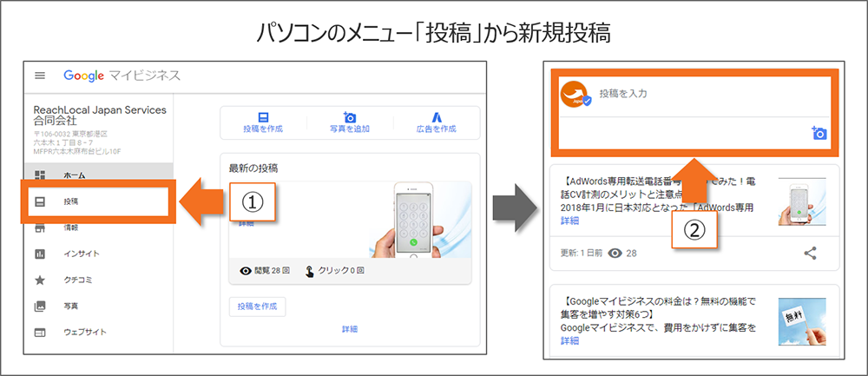Click the 写真を追加 label
Screen dimensions: 868x376
coord(350,129)
